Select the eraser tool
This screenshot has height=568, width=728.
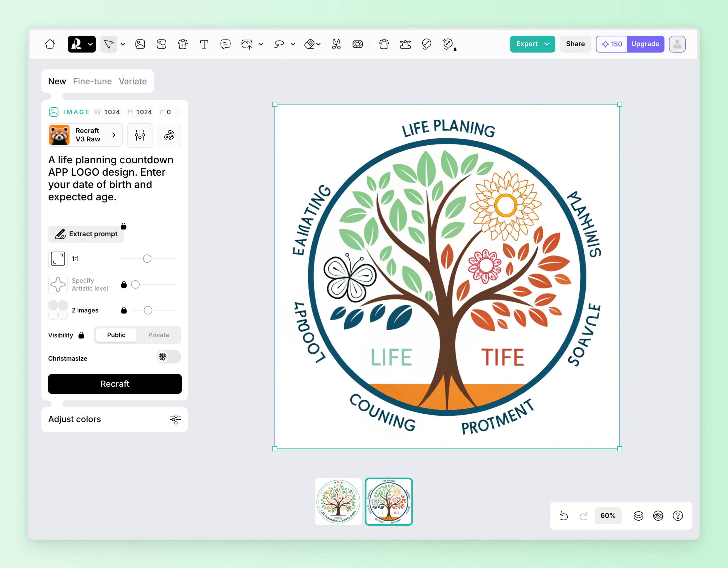tap(310, 44)
